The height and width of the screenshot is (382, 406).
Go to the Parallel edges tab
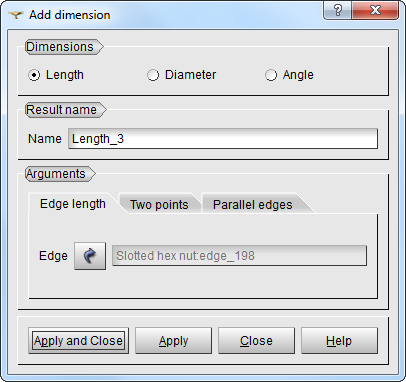point(253,204)
